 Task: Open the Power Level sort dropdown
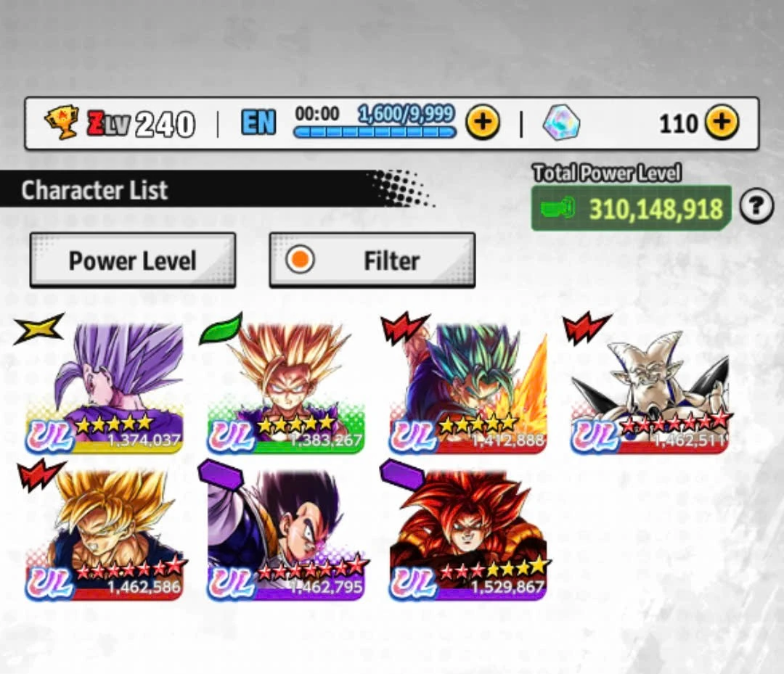(x=133, y=260)
